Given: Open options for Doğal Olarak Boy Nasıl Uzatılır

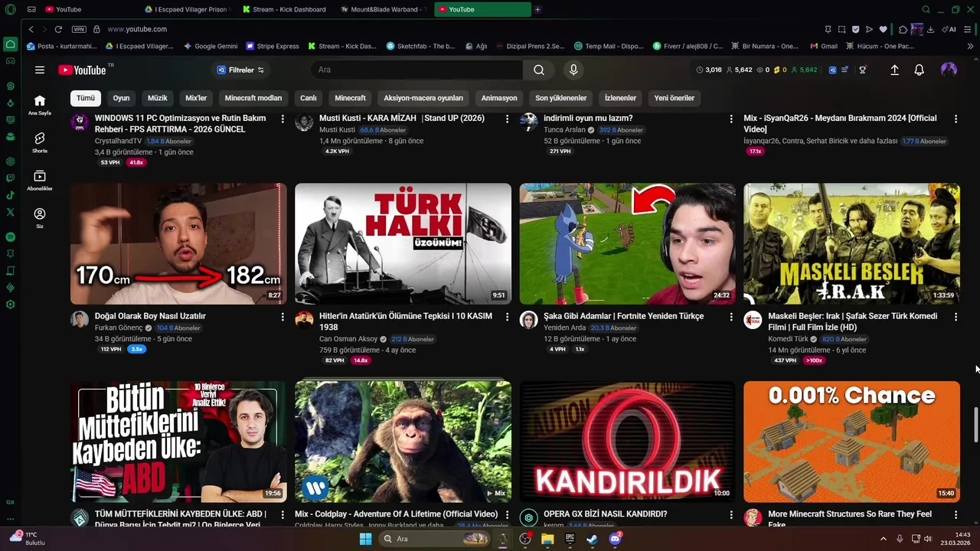Looking at the screenshot, I should pos(283,316).
